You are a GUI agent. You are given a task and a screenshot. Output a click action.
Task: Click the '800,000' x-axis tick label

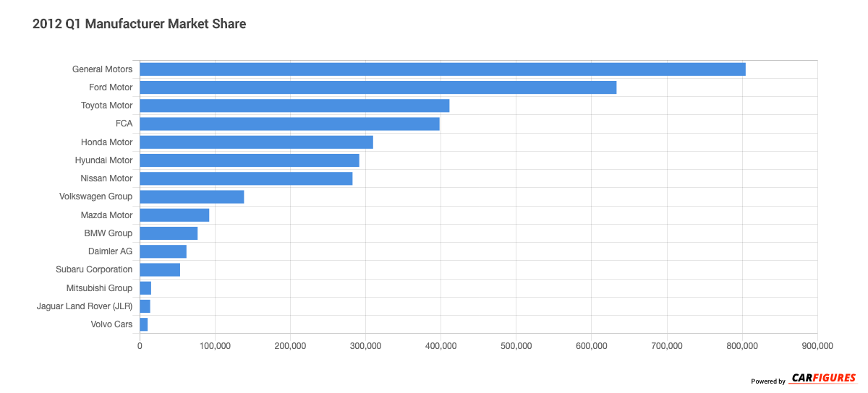tap(741, 346)
